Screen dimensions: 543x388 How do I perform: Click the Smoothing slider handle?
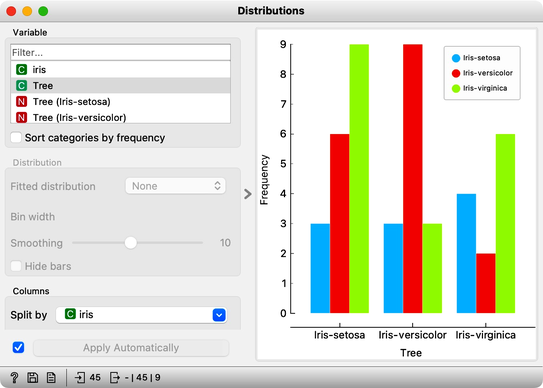click(131, 242)
